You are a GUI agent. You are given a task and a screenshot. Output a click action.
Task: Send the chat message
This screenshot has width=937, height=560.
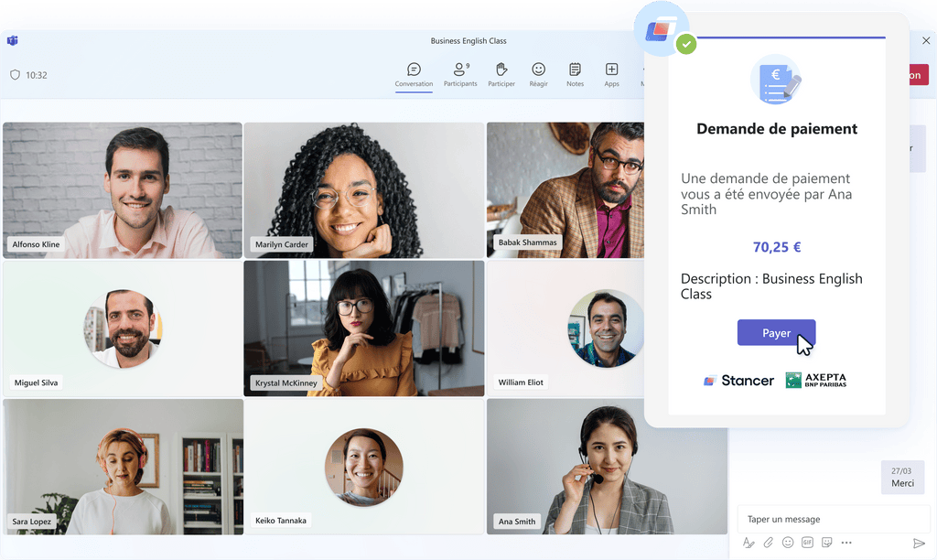tap(919, 543)
